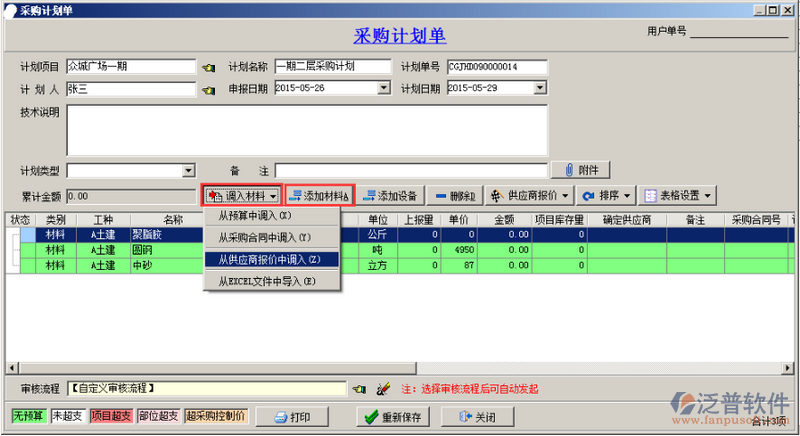
Task: Click the 打印 printer button
Action: (x=293, y=417)
